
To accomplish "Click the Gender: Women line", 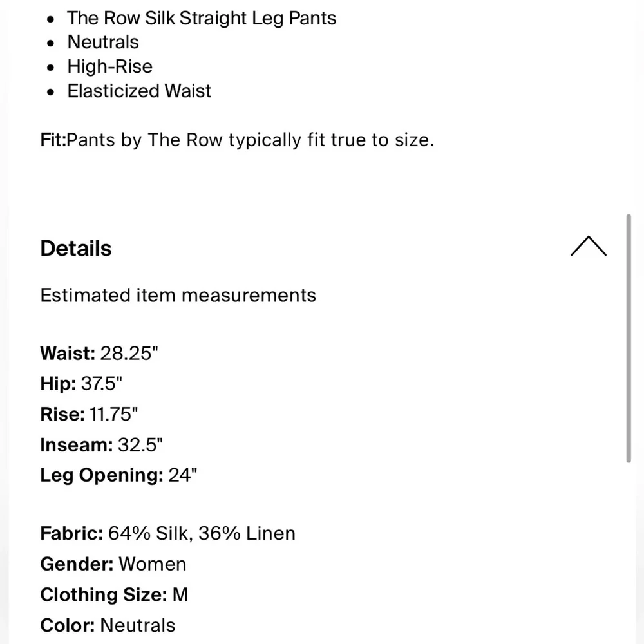I will (113, 564).
